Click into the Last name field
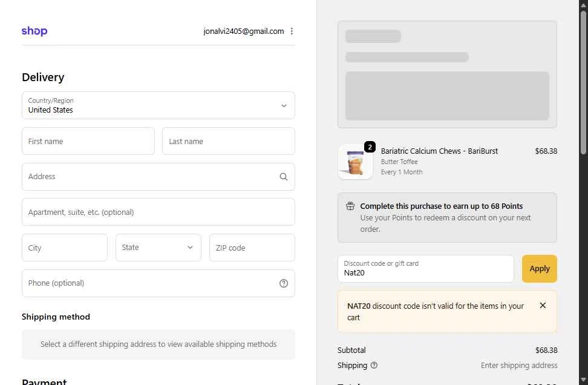 pos(229,141)
